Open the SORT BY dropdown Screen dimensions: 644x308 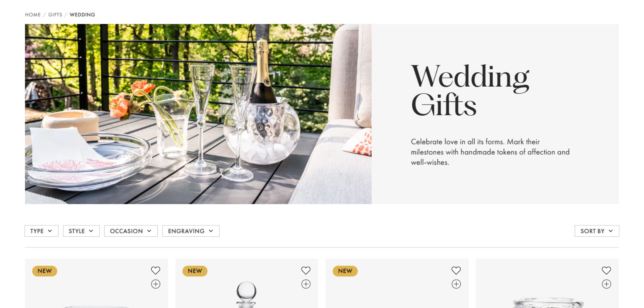pyautogui.click(x=597, y=231)
